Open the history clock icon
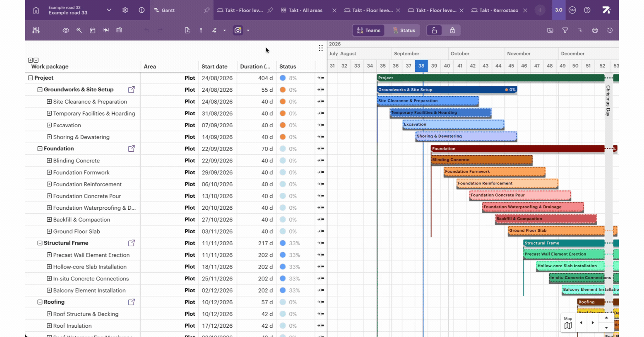The height and width of the screenshot is (337, 644). click(x=610, y=30)
